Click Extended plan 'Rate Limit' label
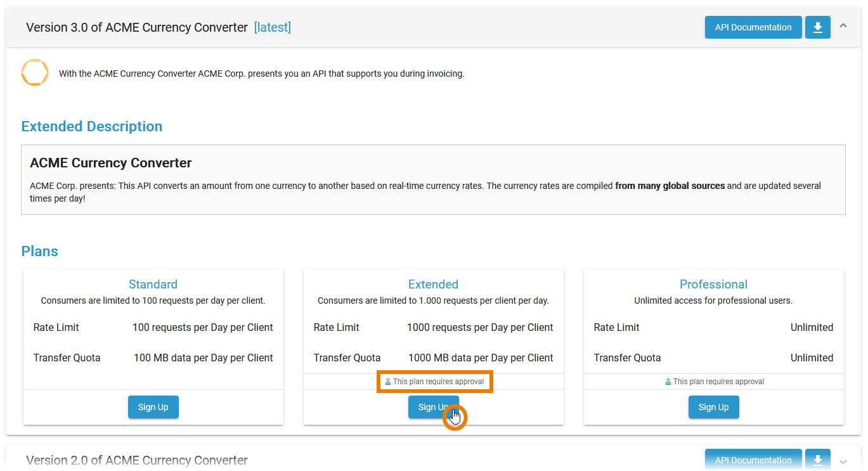868x471 pixels. 337,327
